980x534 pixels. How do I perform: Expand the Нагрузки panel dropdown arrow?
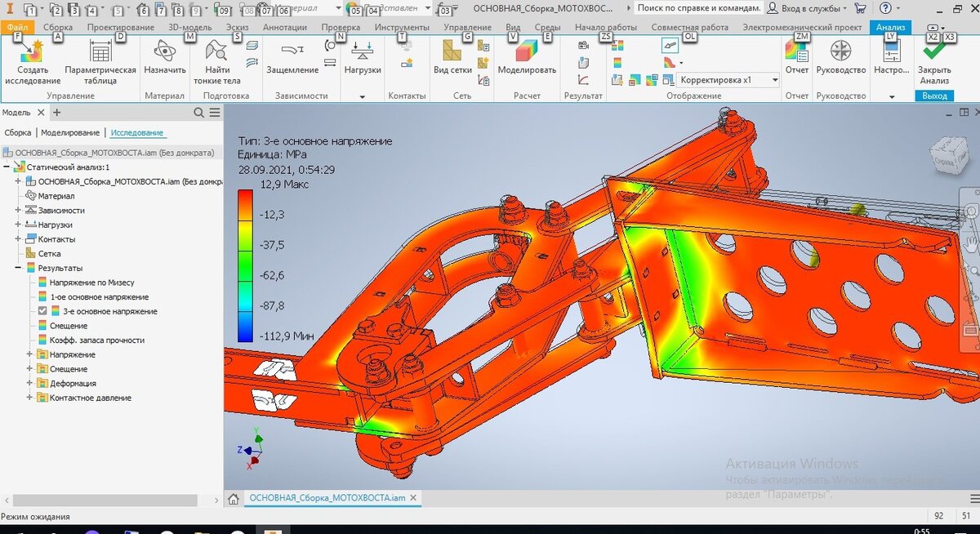point(363,96)
